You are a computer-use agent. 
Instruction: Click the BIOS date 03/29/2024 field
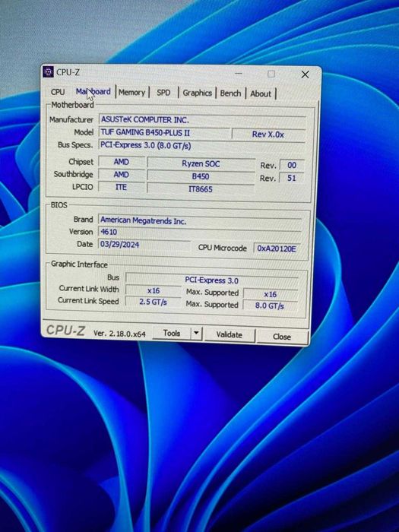coord(144,245)
